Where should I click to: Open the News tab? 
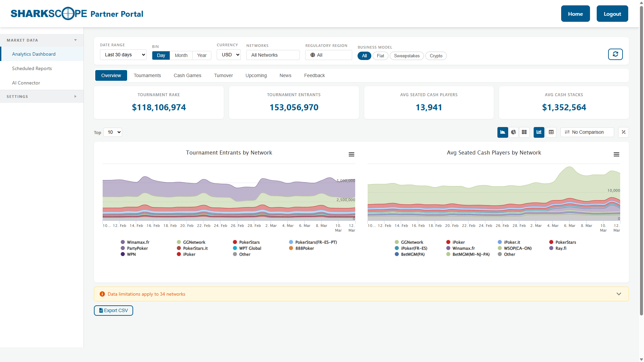pos(285,75)
